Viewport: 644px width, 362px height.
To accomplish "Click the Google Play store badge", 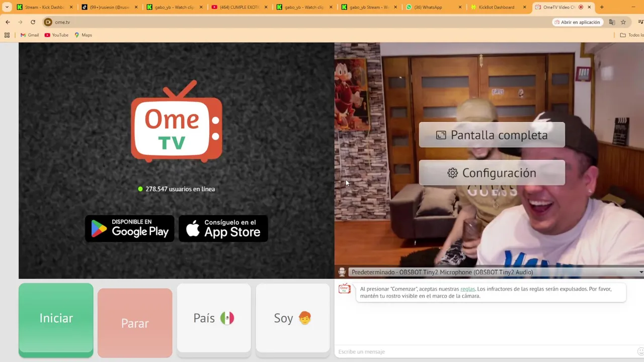I will pyautogui.click(x=130, y=228).
